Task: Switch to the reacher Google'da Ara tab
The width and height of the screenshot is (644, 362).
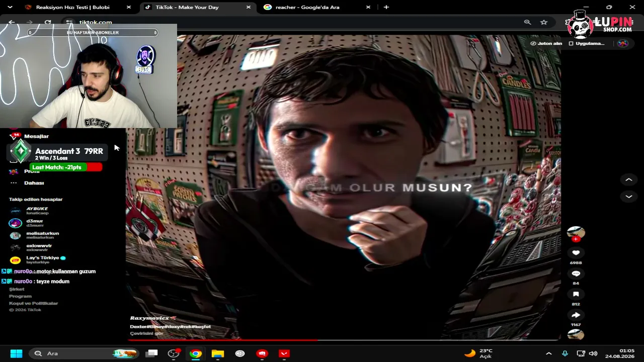Action: point(307,7)
